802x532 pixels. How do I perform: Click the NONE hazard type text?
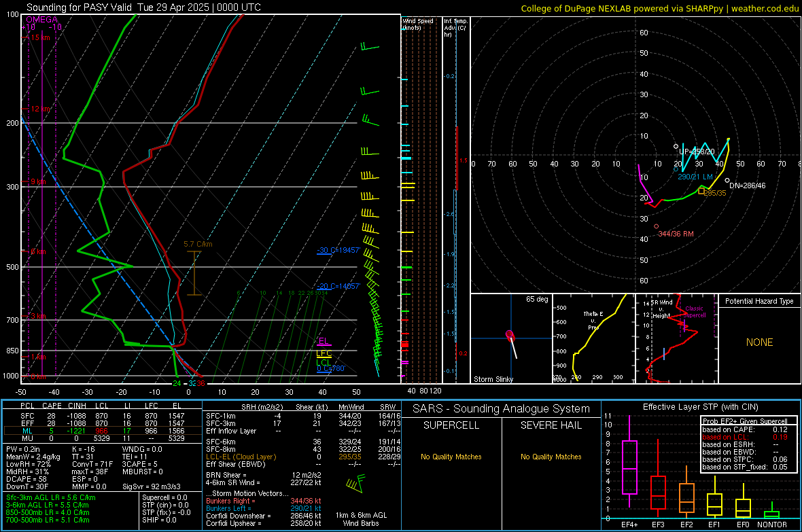pyautogui.click(x=759, y=342)
